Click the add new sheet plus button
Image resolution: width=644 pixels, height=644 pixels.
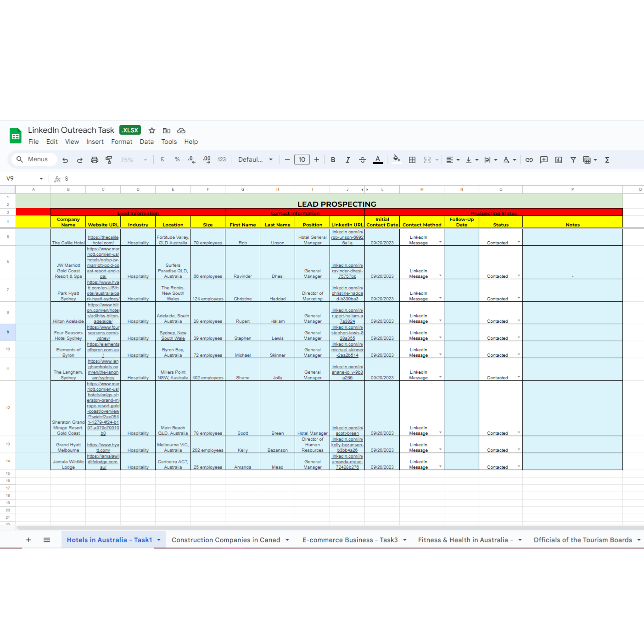click(28, 540)
